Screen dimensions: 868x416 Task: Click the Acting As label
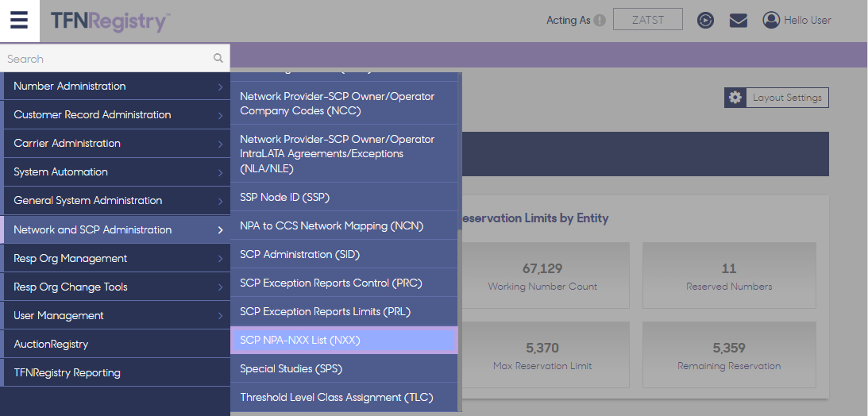click(569, 21)
